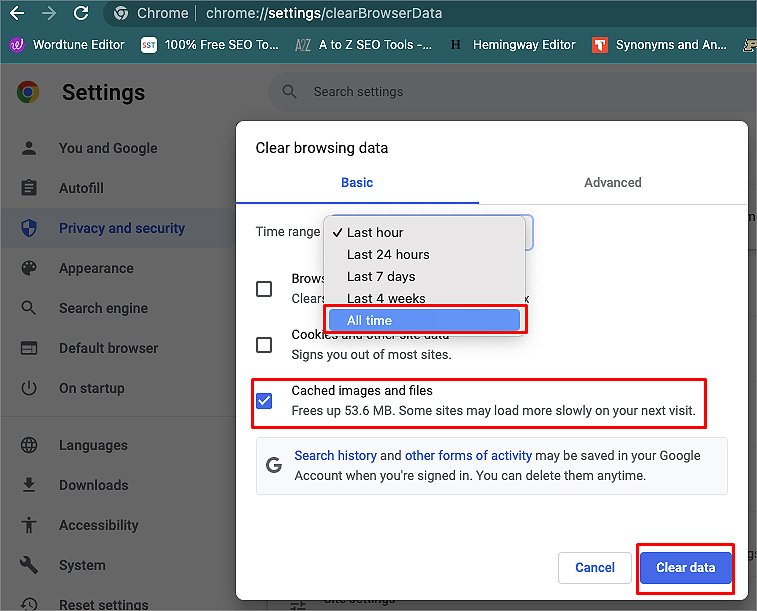Enable the Cookies and other site data checkbox
This screenshot has height=611, width=757.
point(264,345)
